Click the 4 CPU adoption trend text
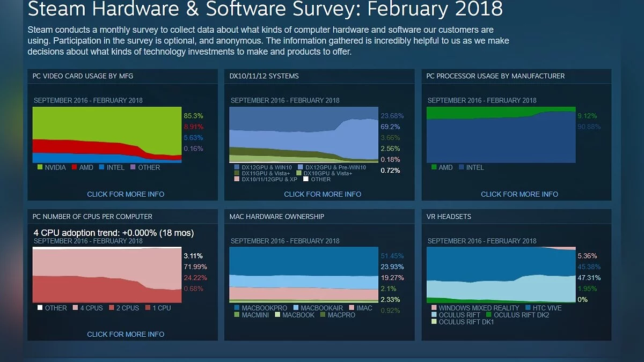This screenshot has width=644, height=362. tap(114, 233)
